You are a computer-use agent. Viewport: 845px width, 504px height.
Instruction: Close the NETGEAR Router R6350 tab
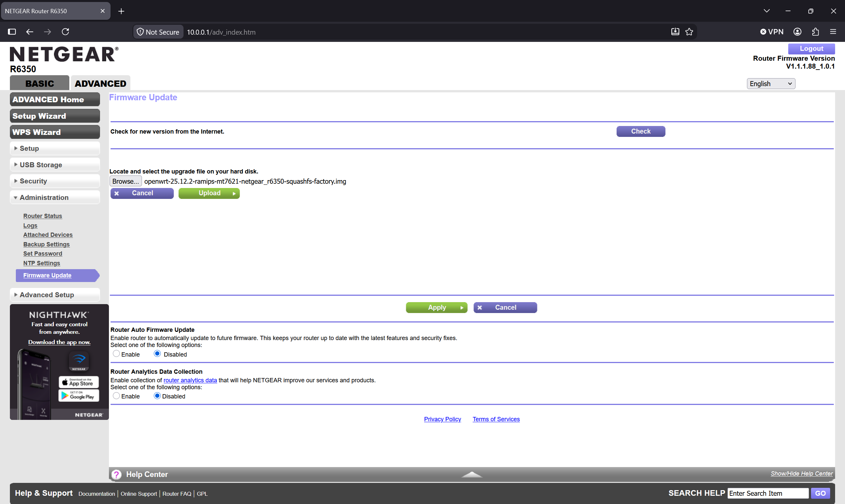103,11
